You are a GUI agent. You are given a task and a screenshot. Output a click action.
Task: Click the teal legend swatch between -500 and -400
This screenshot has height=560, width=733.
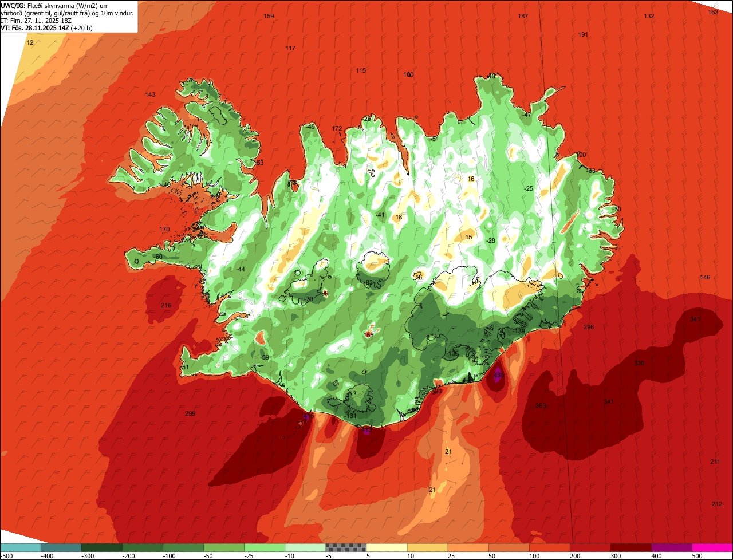(20, 547)
